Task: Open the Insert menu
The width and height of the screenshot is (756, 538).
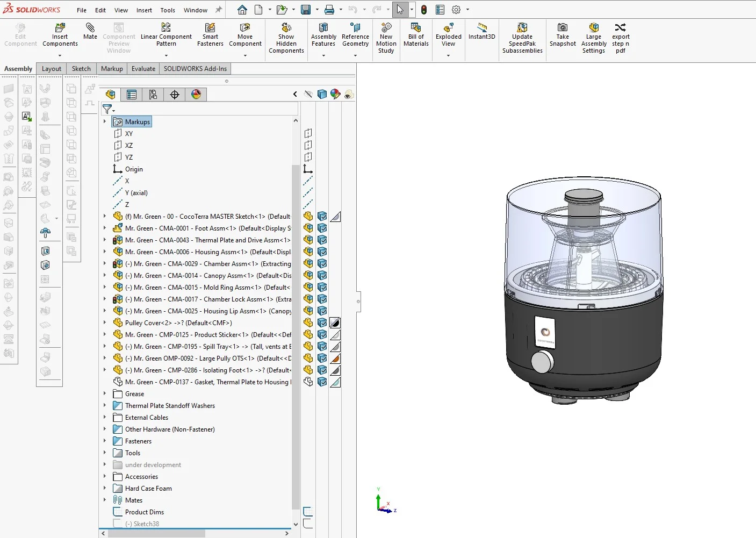Action: click(x=144, y=10)
